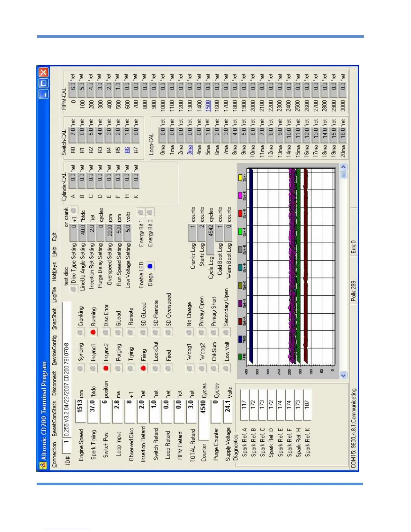Screen dimensions: 411x532
Task: Click the ChkSum status LED
Action: 214,368
